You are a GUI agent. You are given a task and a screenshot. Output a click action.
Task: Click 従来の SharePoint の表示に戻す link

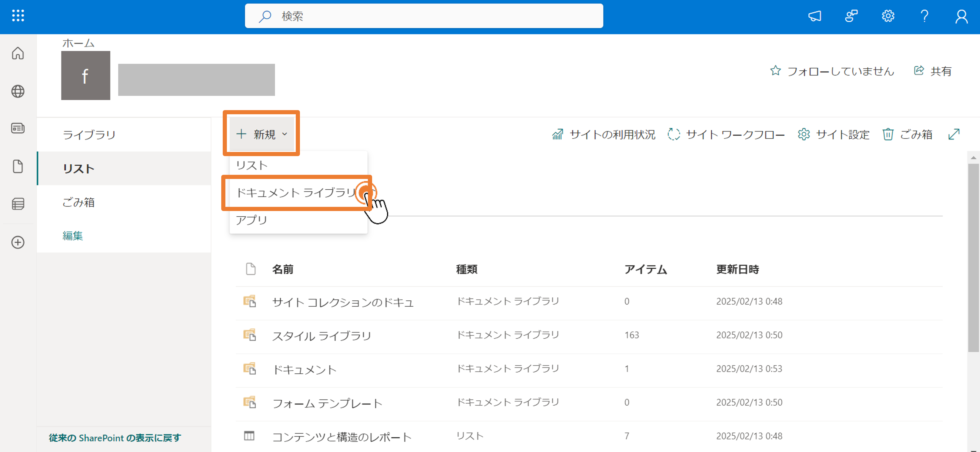coord(115,438)
